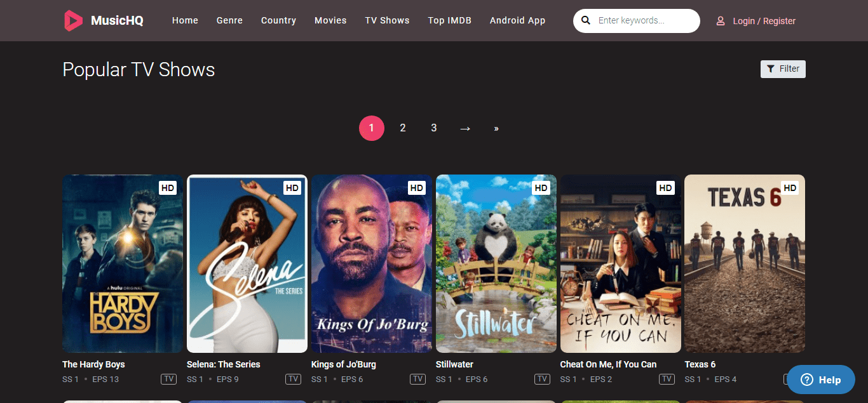
Task: Click the search magnifier icon
Action: [586, 21]
